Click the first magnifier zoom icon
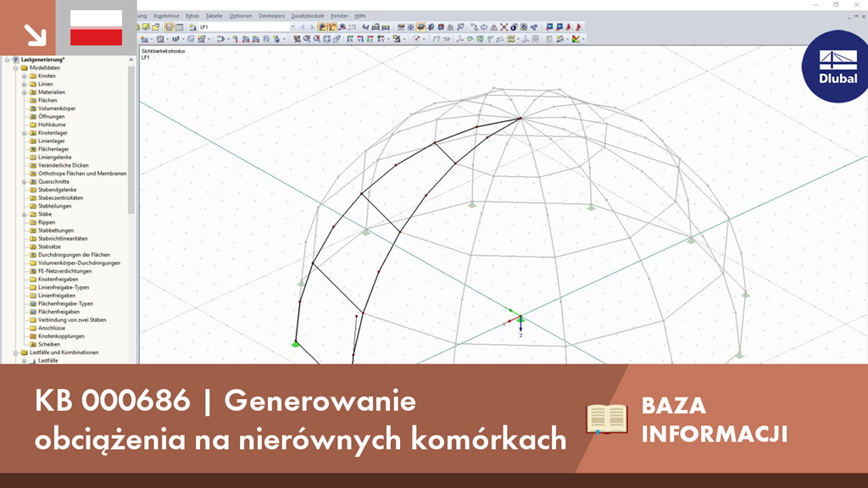The width and height of the screenshot is (868, 488). click(x=307, y=39)
